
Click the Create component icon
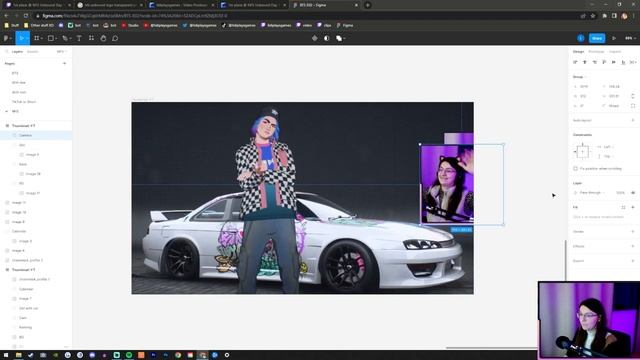pos(314,38)
